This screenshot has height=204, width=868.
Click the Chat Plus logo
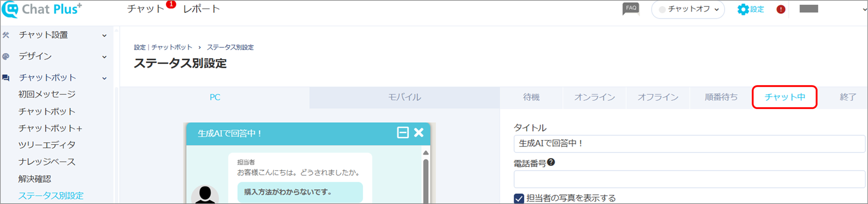[x=42, y=9]
